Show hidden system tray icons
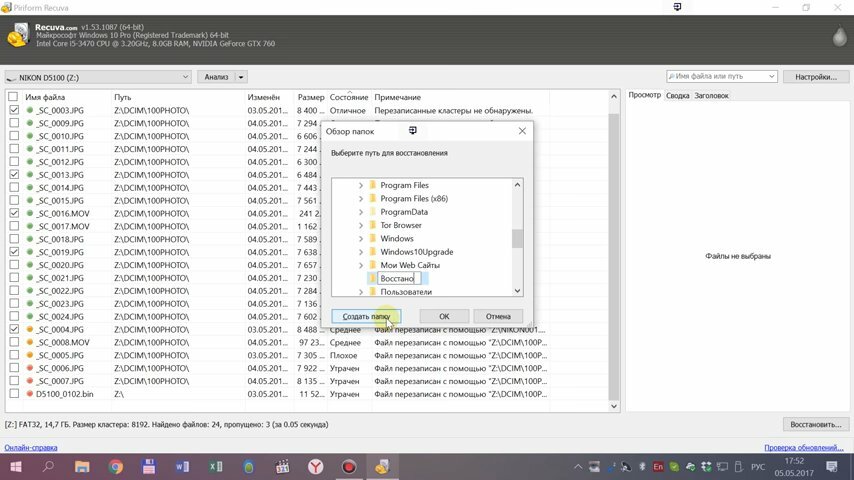 pos(577,467)
